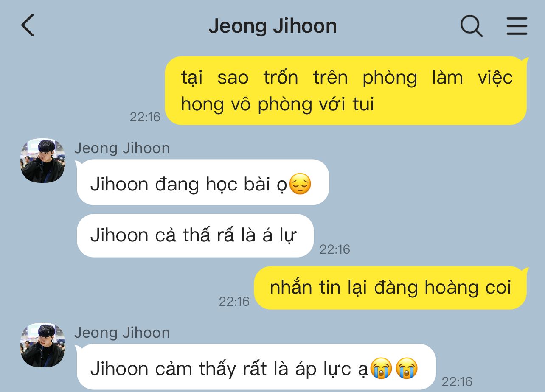Select yellow message 'tại sao trốn trên phòng làm việc'
Image resolution: width=545 pixels, height=392 pixels.
pyautogui.click(x=346, y=90)
